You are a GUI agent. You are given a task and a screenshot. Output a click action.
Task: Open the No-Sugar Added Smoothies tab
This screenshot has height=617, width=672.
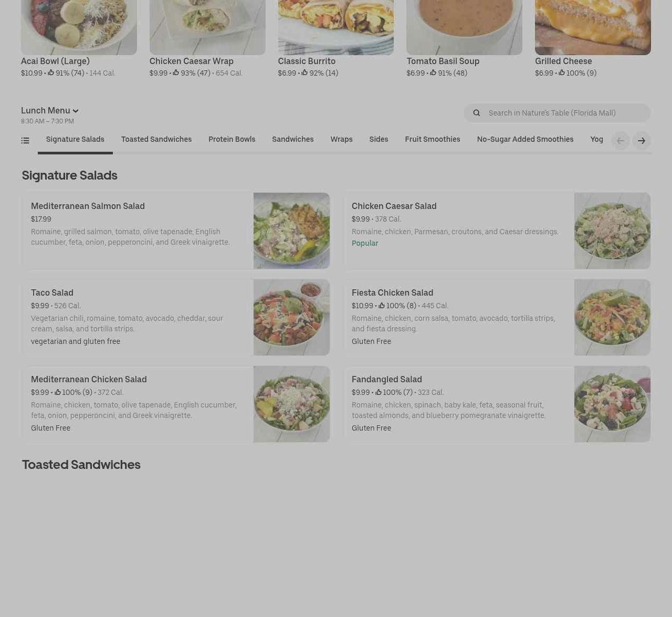tap(525, 139)
